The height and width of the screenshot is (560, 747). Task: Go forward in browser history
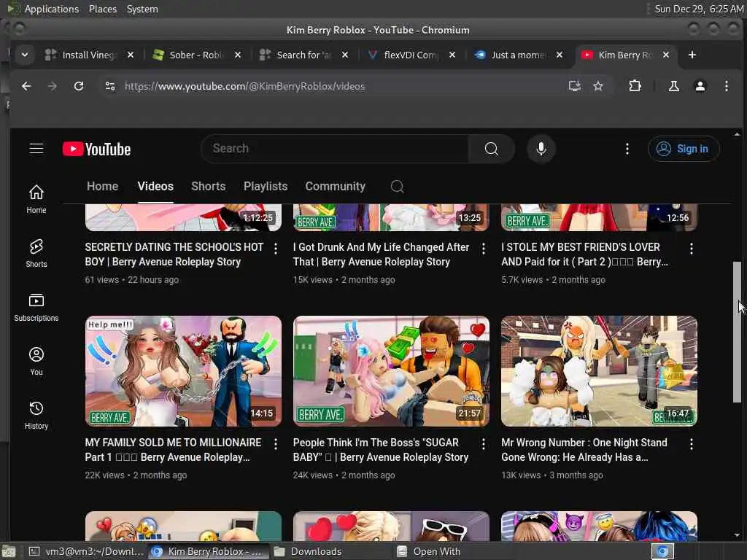[x=53, y=86]
